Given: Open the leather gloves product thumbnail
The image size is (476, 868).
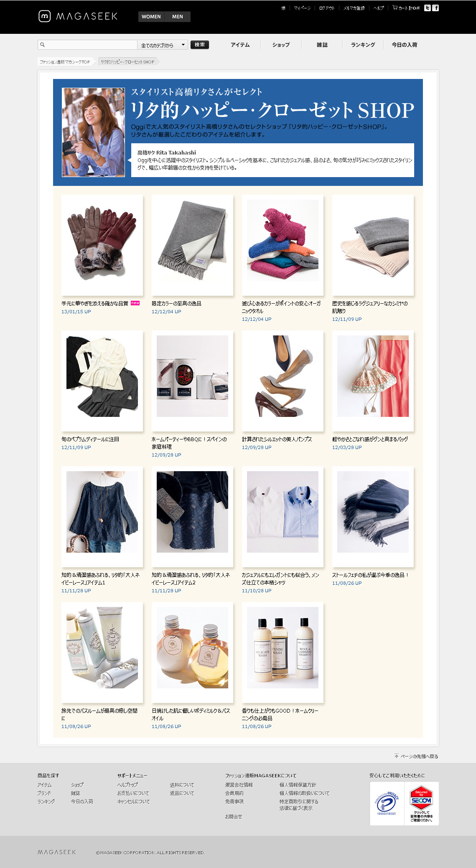Looking at the screenshot, I should pyautogui.click(x=102, y=245).
